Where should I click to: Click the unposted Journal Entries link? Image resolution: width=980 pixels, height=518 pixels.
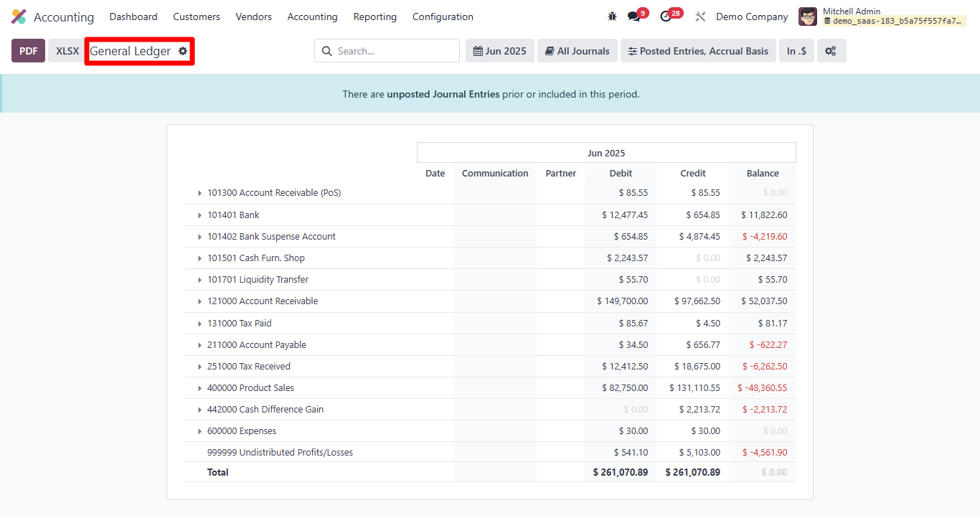443,94
